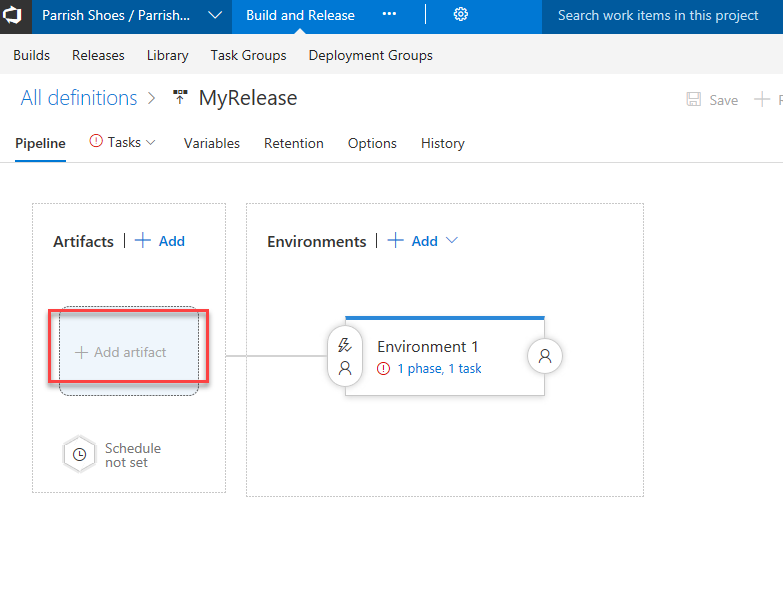Screen dimensions: 783x592
Task: Open the settings gear icon
Action: click(461, 15)
